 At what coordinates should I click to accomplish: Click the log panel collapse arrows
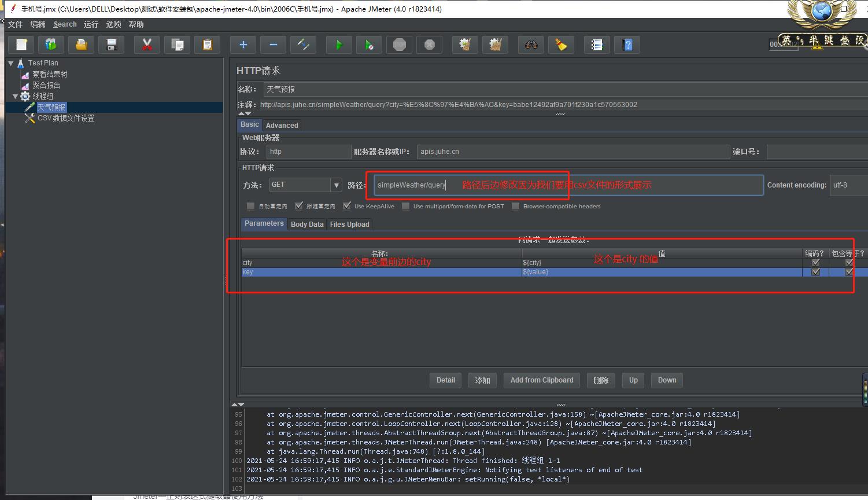pyautogui.click(x=238, y=405)
